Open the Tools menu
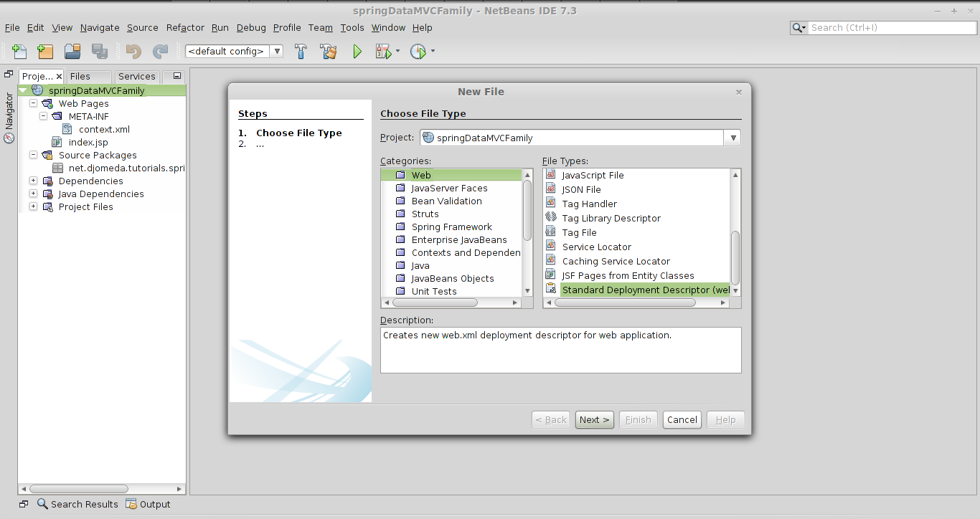The image size is (980, 519). point(352,27)
